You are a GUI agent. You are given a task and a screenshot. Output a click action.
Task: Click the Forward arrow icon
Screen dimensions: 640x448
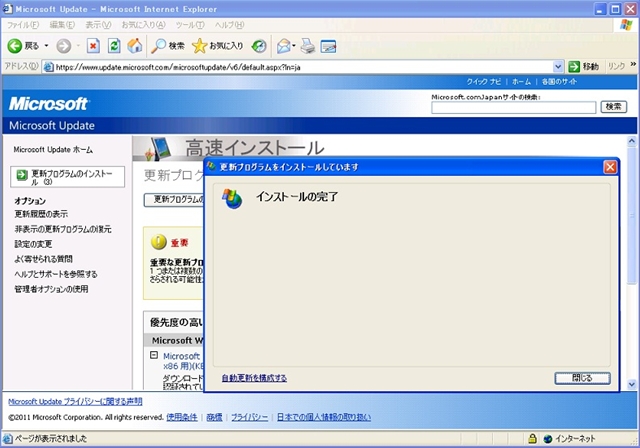[63, 46]
